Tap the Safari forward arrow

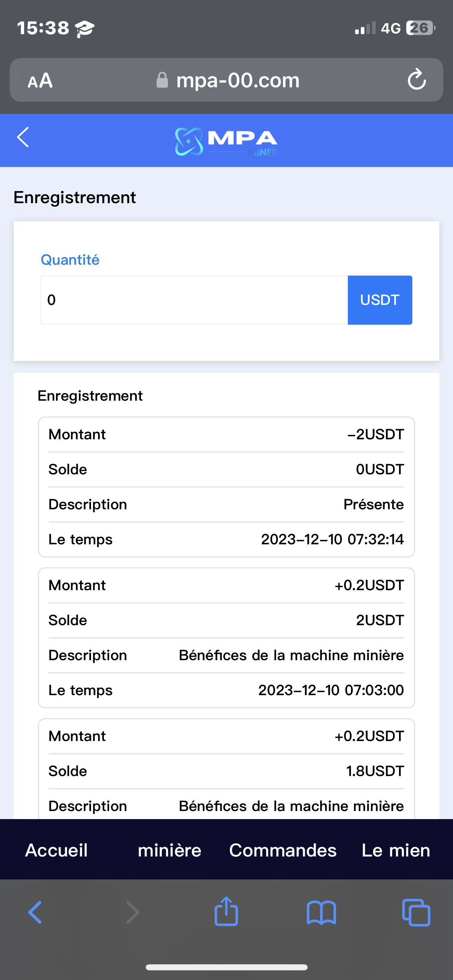[133, 912]
